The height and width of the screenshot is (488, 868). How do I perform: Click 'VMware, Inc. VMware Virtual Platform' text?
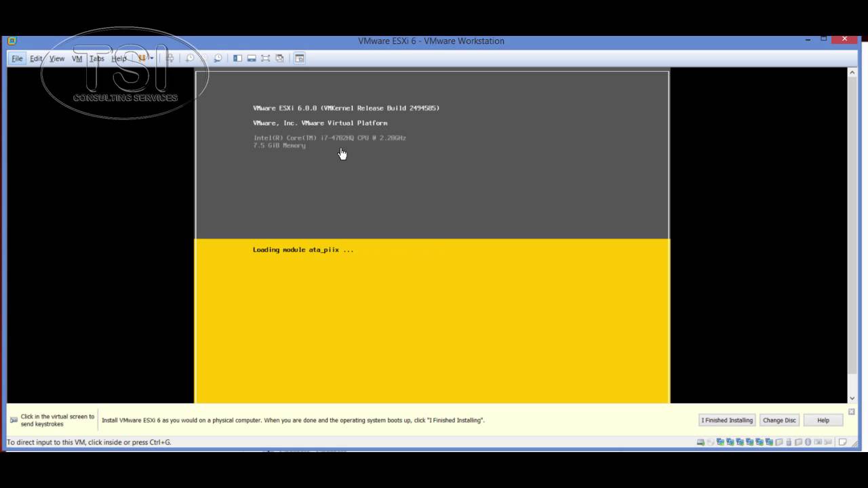pos(320,123)
